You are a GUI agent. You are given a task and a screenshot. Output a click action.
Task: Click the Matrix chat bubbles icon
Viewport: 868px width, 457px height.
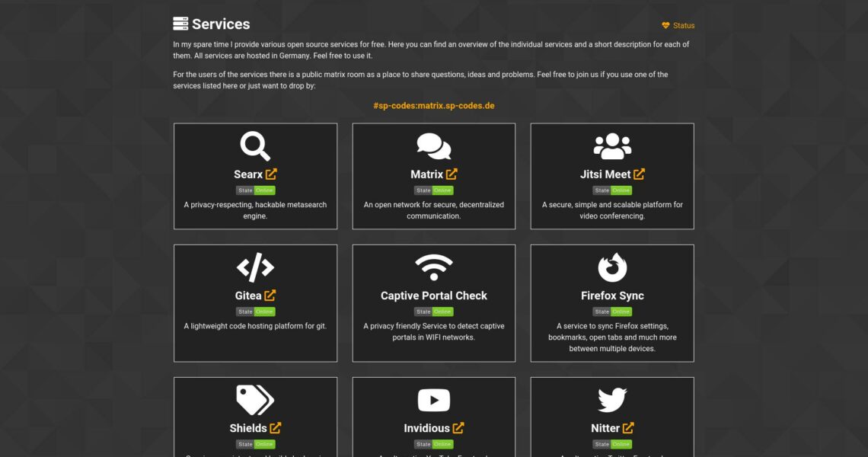click(433, 145)
